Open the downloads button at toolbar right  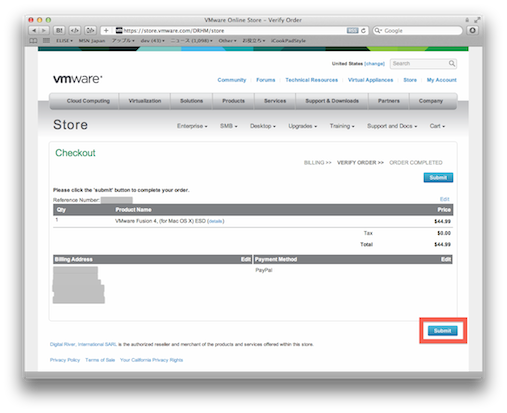472,30
